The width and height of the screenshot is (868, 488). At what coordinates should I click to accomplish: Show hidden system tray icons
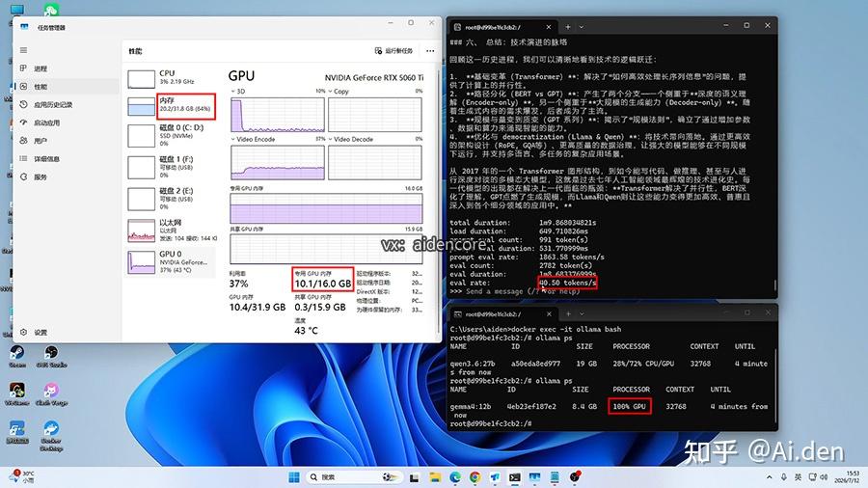click(x=770, y=477)
